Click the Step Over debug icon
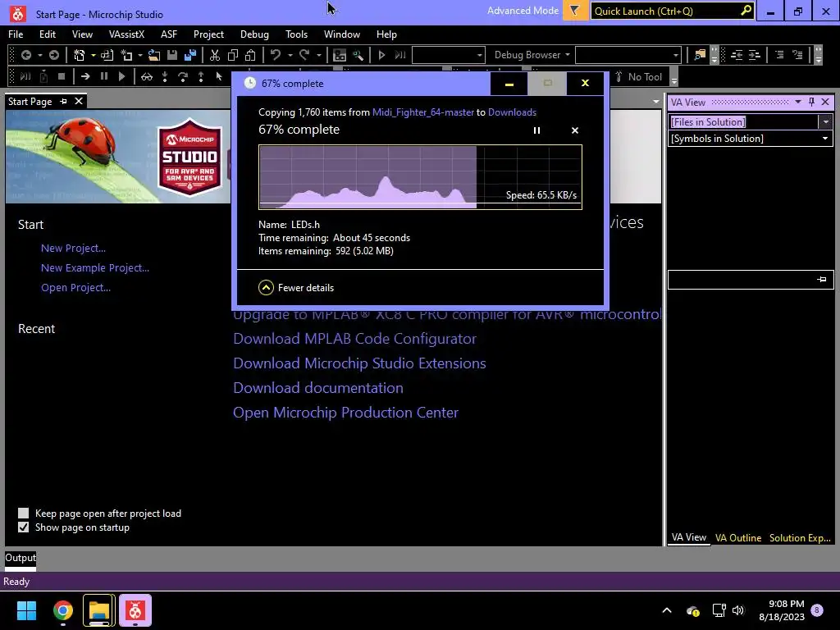This screenshot has width=840, height=630. pyautogui.click(x=183, y=76)
